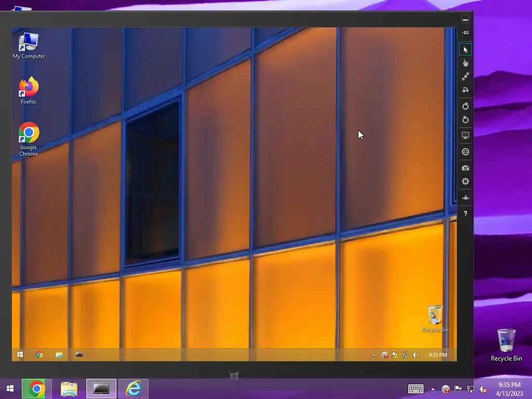Open Action Center flag in remote tray
Image resolution: width=532 pixels, height=399 pixels.
pos(395,355)
